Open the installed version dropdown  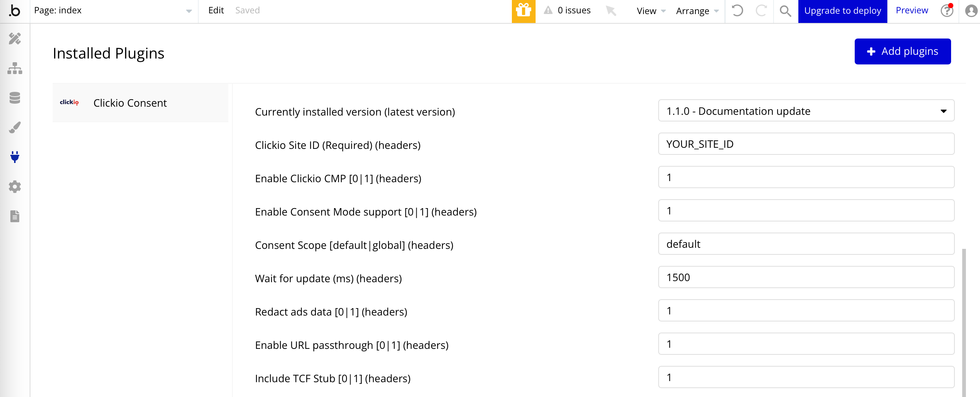coord(806,111)
